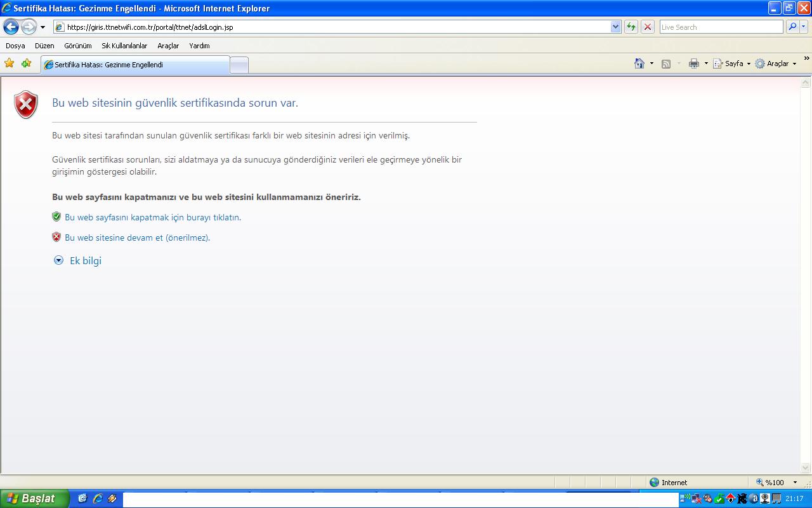
Task: Click the Favorites Center star icon
Action: pyautogui.click(x=9, y=63)
